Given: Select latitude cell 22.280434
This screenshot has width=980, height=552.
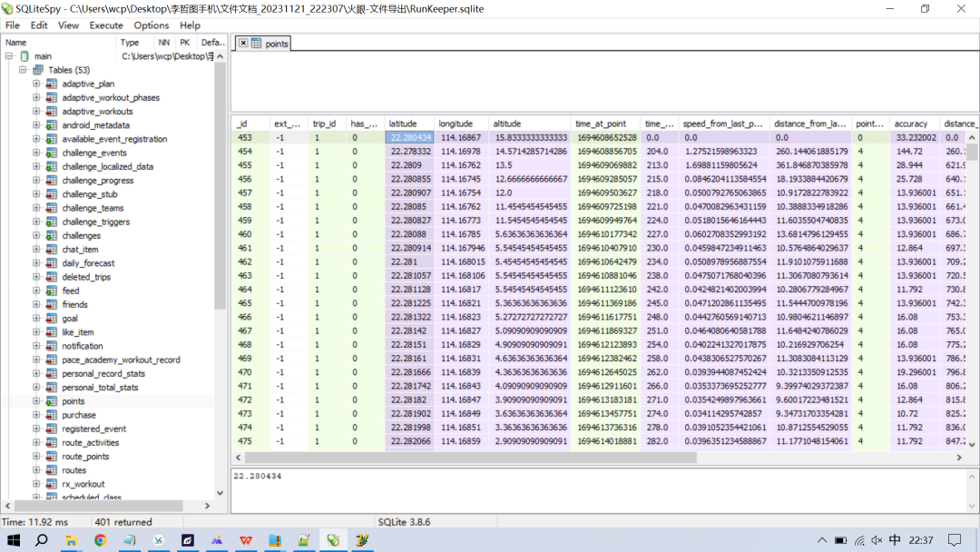Looking at the screenshot, I should 410,137.
